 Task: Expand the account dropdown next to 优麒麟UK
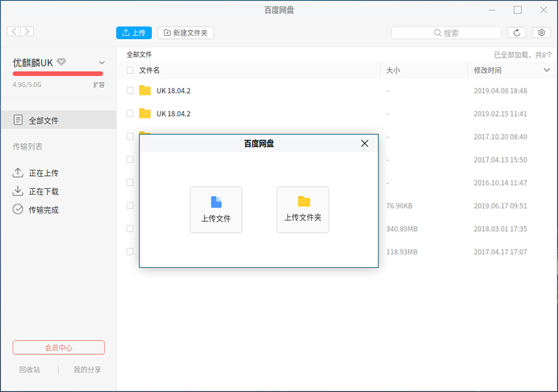coord(102,63)
